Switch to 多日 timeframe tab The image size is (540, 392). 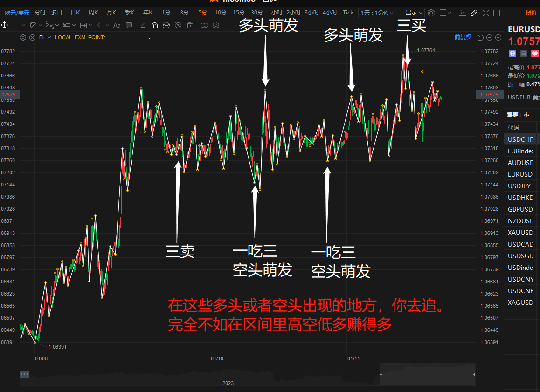(56, 13)
